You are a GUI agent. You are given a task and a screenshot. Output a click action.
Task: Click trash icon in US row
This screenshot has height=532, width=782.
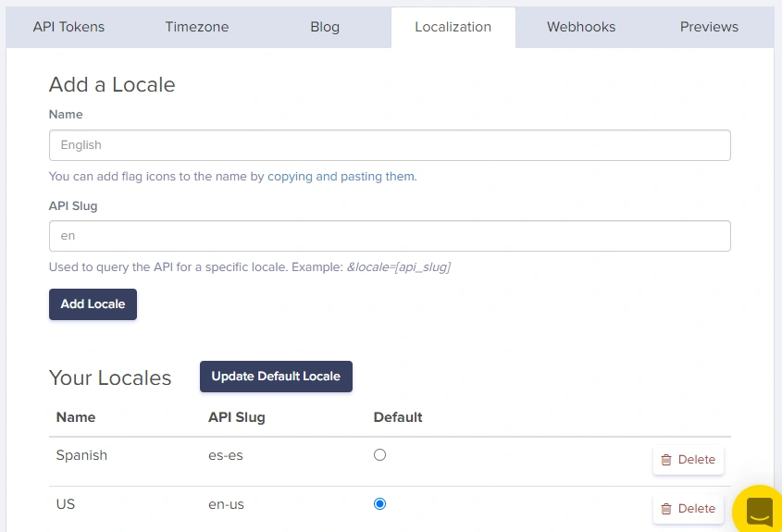(666, 509)
